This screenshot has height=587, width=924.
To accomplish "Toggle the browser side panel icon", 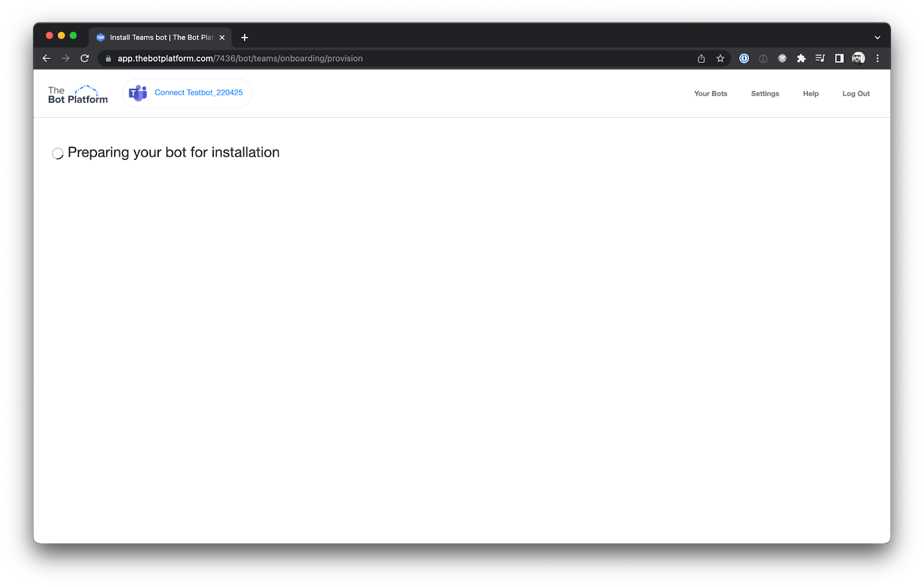I will tap(839, 58).
